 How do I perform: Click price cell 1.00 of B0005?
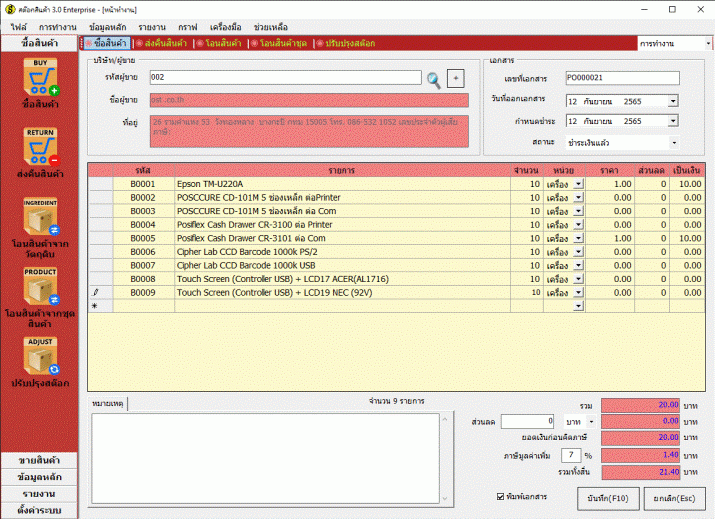(610, 238)
